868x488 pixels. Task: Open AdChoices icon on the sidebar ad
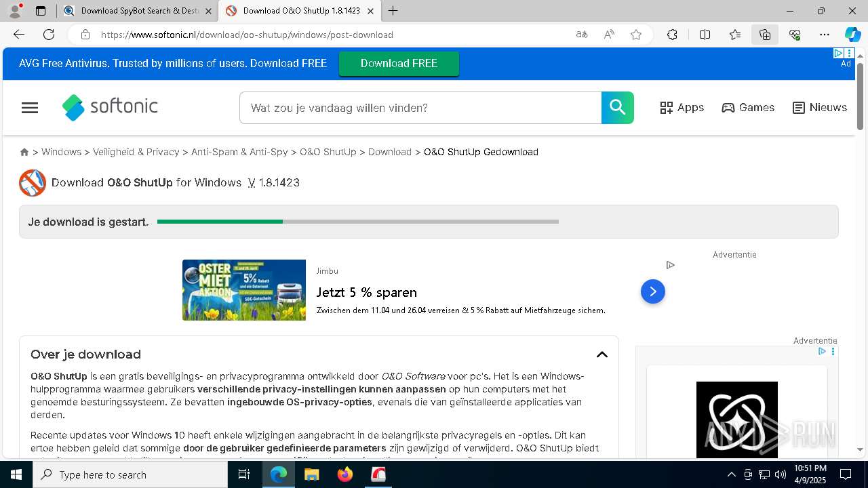822,351
